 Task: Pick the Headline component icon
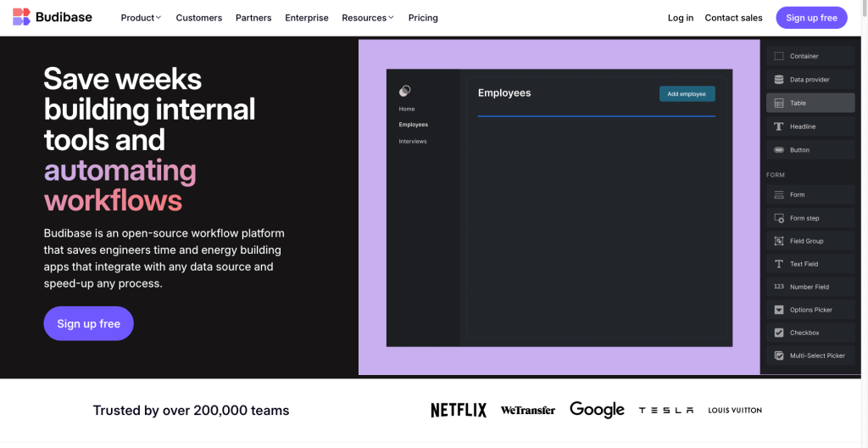coord(779,126)
